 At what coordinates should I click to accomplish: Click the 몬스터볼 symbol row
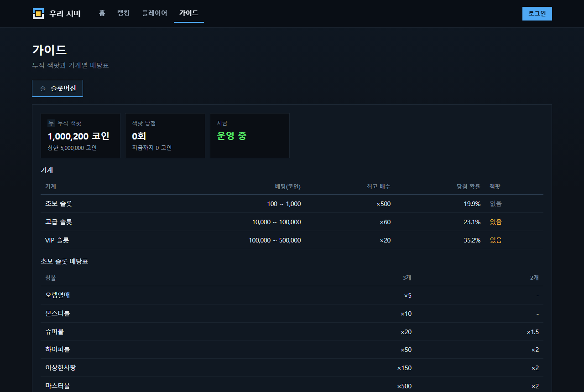click(292, 314)
